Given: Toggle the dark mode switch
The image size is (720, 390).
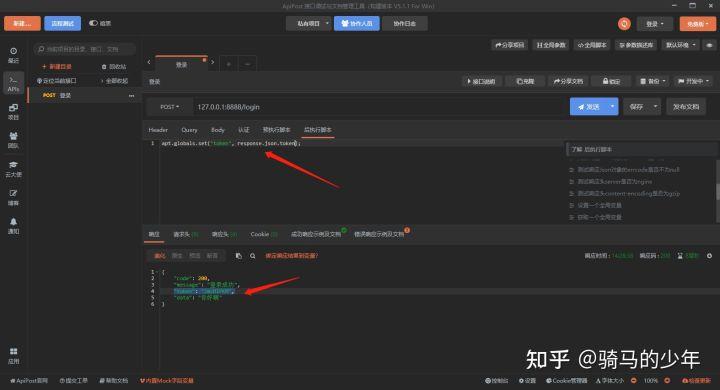Looking at the screenshot, I should click(x=93, y=23).
